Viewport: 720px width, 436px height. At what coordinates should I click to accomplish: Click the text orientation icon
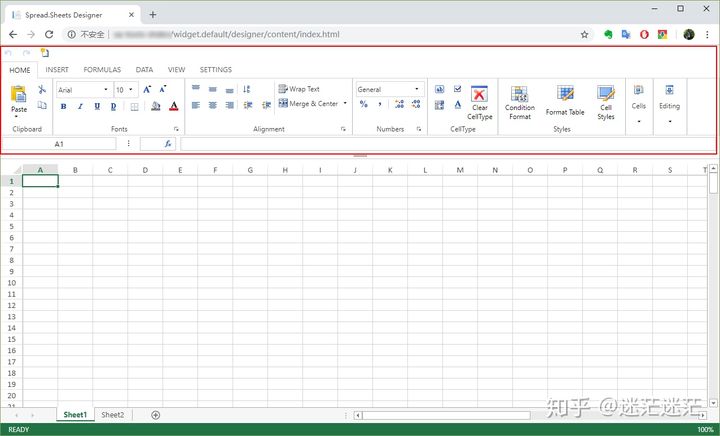(247, 89)
